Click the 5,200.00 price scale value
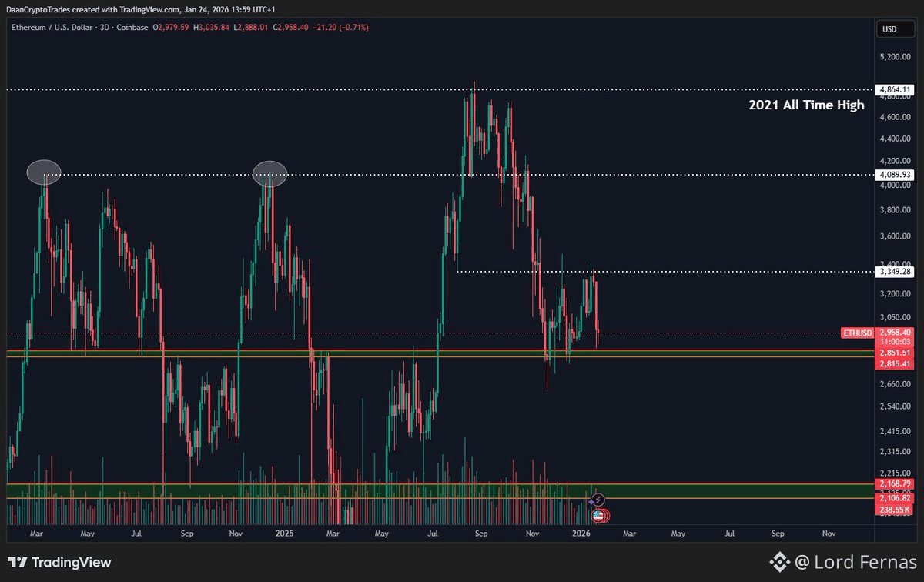This screenshot has width=924, height=582. (895, 57)
